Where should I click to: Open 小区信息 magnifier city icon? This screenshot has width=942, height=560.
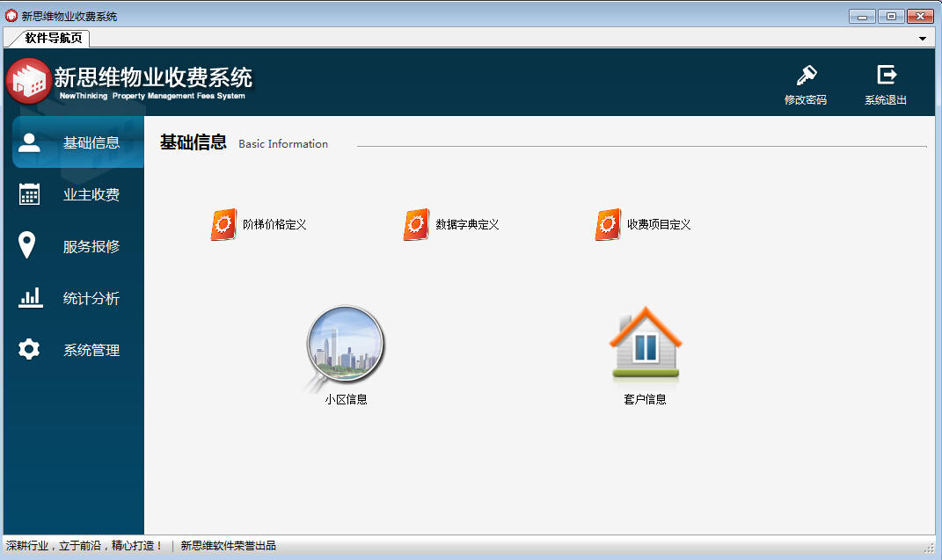(345, 348)
